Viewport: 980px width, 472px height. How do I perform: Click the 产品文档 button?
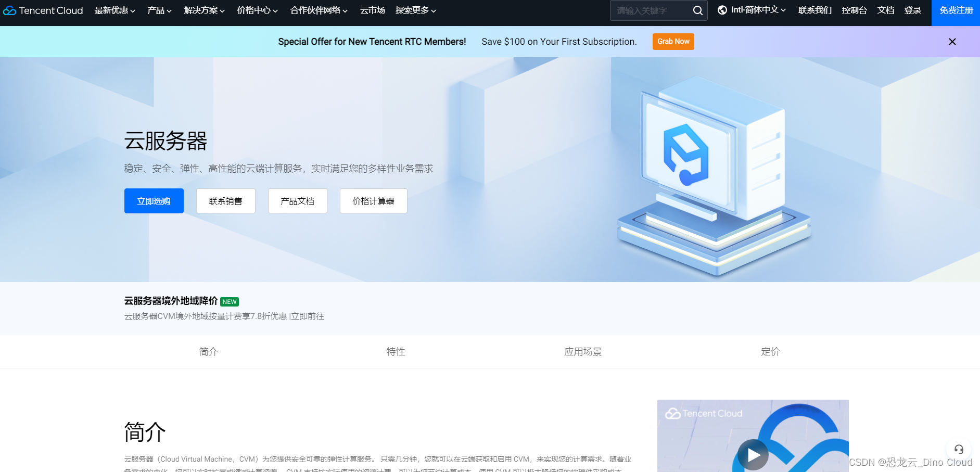298,201
